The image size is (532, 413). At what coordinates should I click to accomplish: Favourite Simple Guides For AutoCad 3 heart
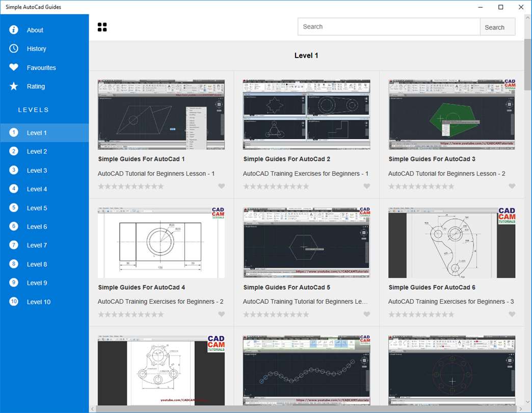point(512,186)
